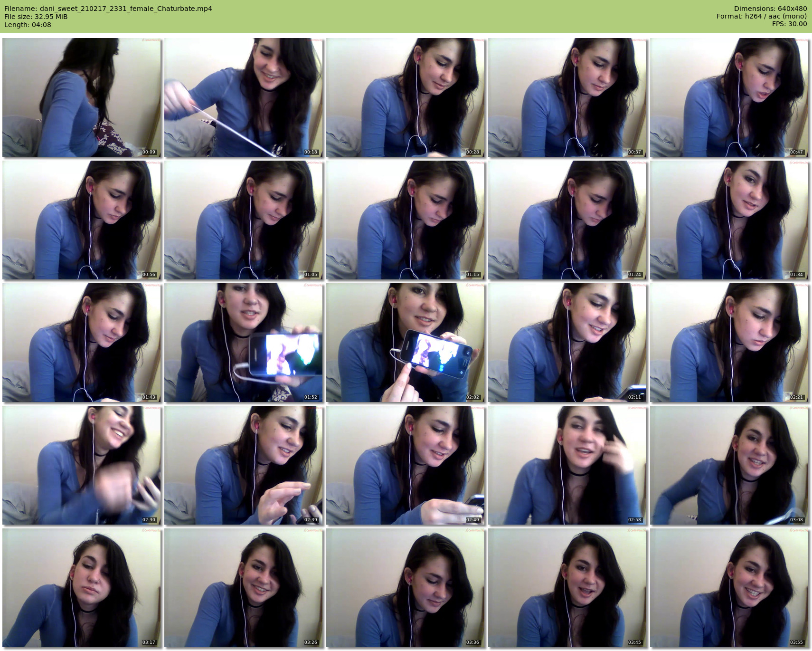Viewport: 812px width, 651px height.
Task: Click the Dimensions 640x480 header text
Action: pos(770,9)
